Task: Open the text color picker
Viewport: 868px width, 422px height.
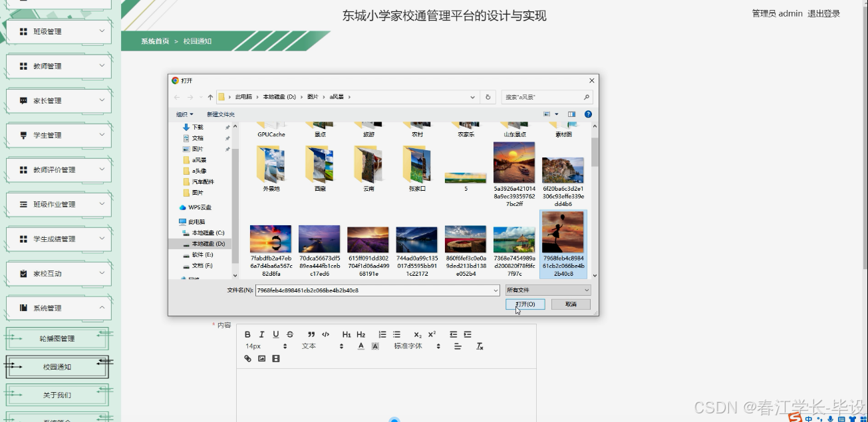Action: [361, 346]
